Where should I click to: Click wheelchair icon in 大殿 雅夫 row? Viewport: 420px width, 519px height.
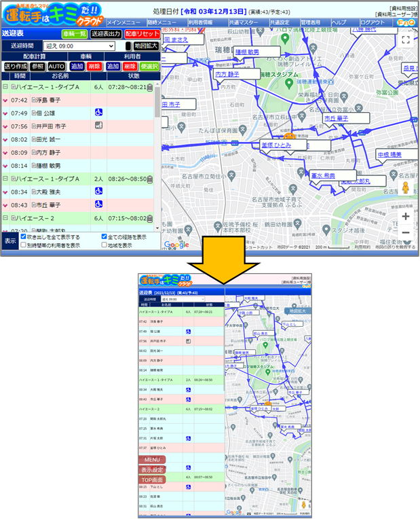coord(98,191)
